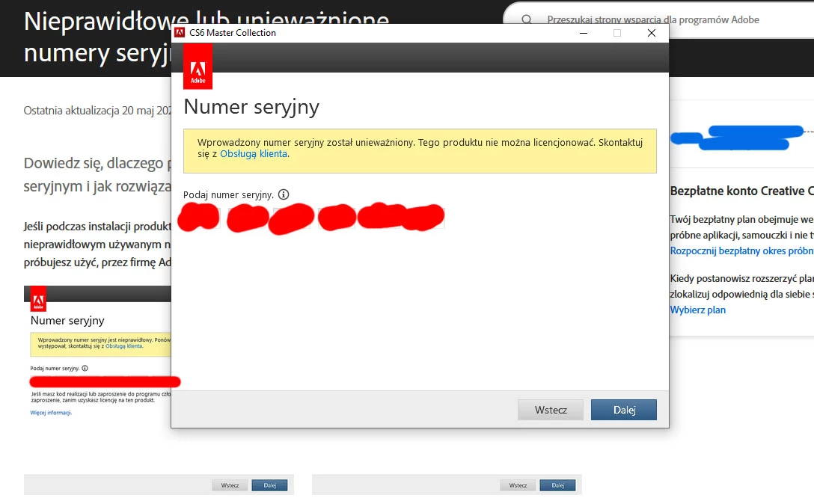Screen dimensions: 814x504
Task: Click the right Wstecz button in the web page
Action: tap(518, 485)
